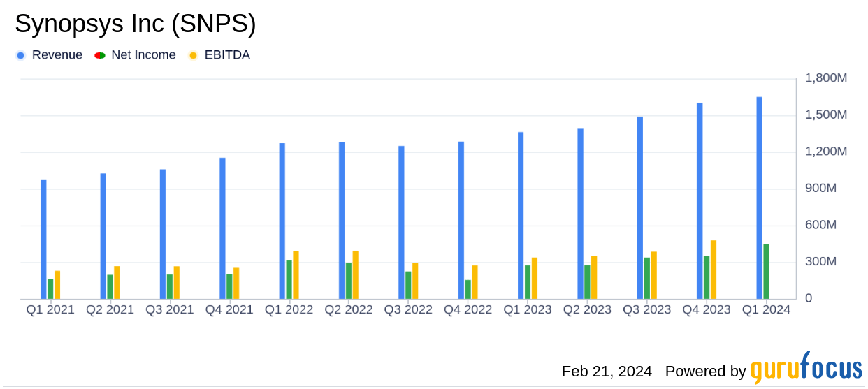868x389 pixels.
Task: Toggle the Net Income legend entry
Action: coord(135,55)
